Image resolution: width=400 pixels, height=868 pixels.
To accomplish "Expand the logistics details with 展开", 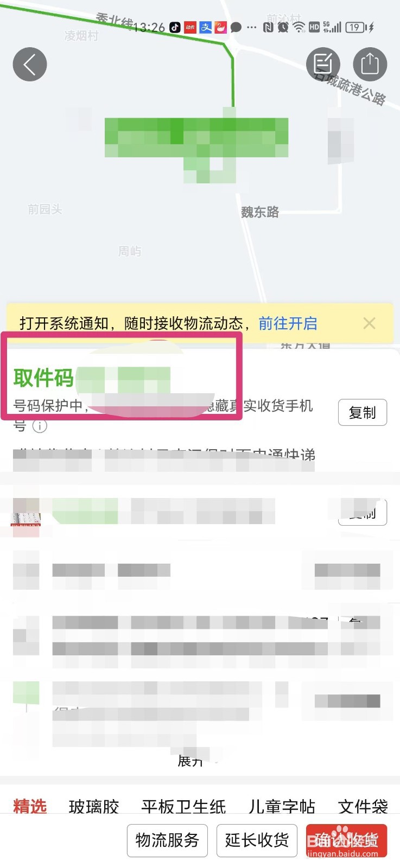I will click(191, 761).
